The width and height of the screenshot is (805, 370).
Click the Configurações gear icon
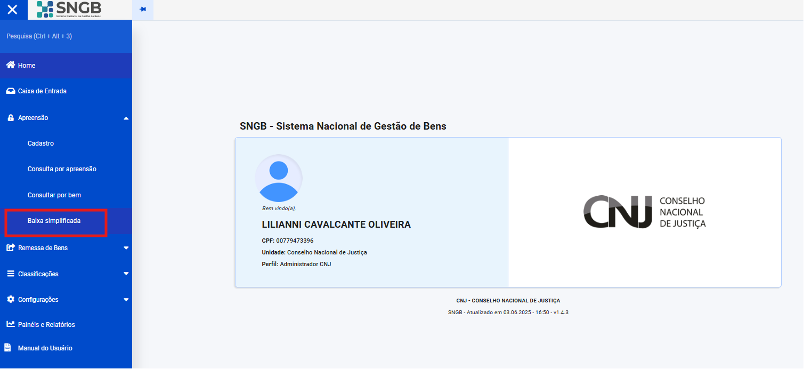point(10,299)
